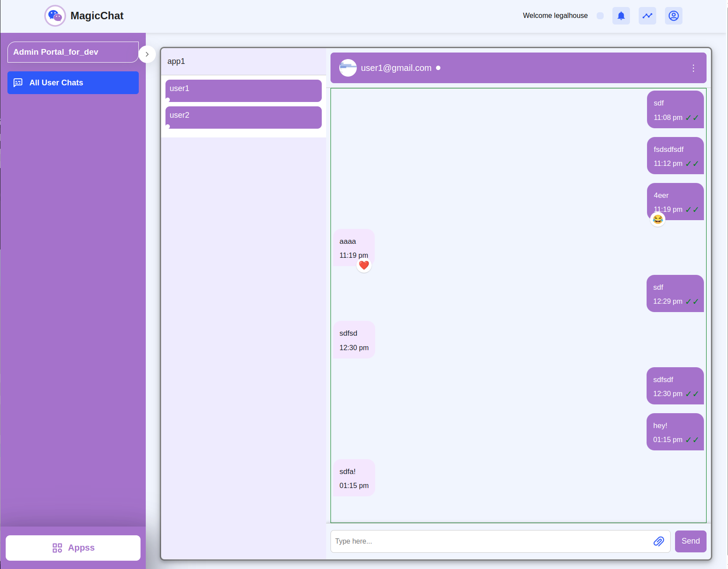Click the hey! sent message bubble
Image resolution: width=728 pixels, height=569 pixels.
[675, 432]
